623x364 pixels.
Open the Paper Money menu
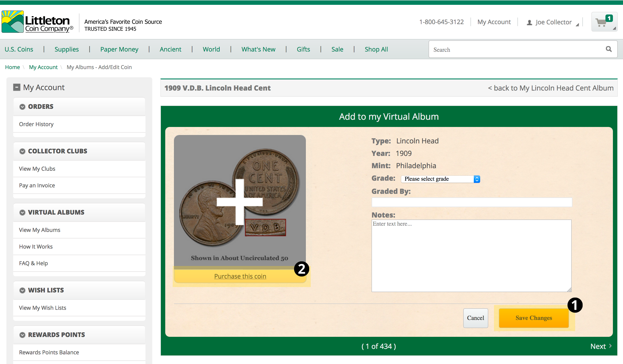pos(119,49)
